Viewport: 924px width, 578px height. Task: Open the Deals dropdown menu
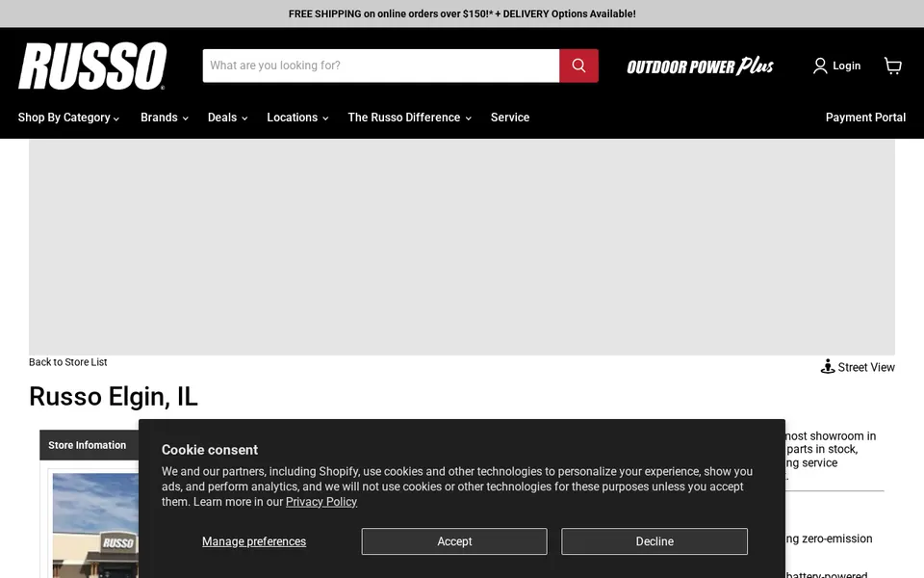tap(227, 118)
